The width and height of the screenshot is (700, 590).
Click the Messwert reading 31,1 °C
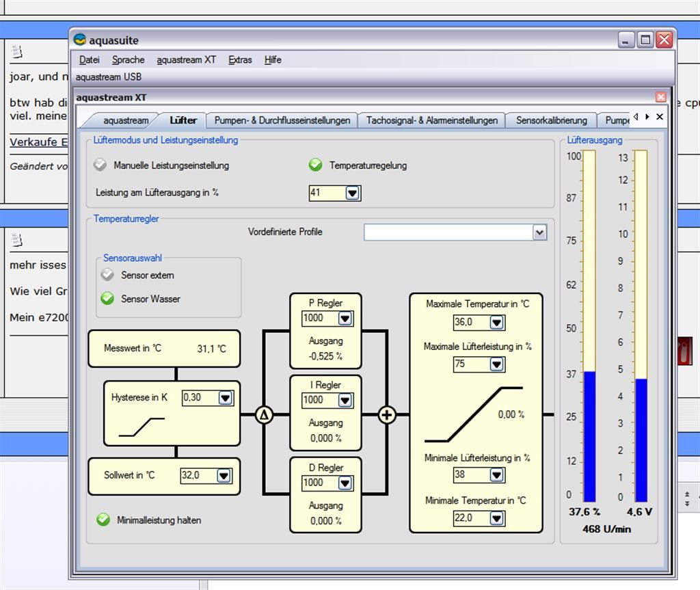click(x=212, y=349)
